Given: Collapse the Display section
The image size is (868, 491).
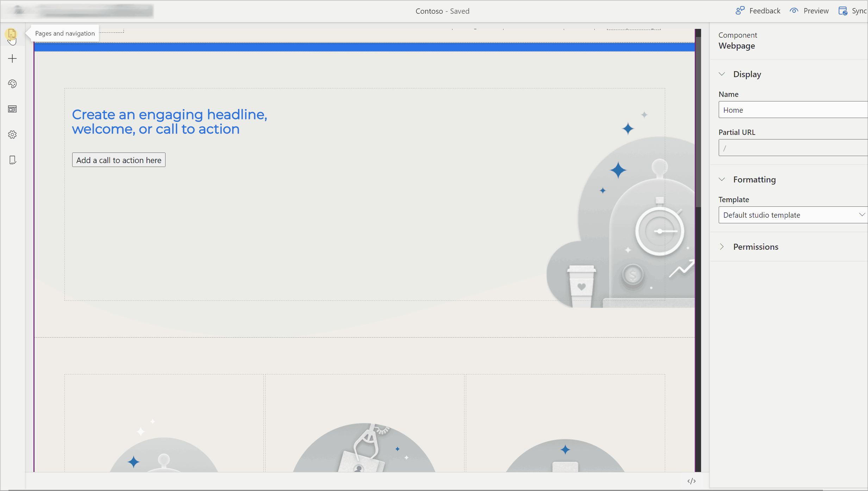Looking at the screenshot, I should tap(722, 74).
